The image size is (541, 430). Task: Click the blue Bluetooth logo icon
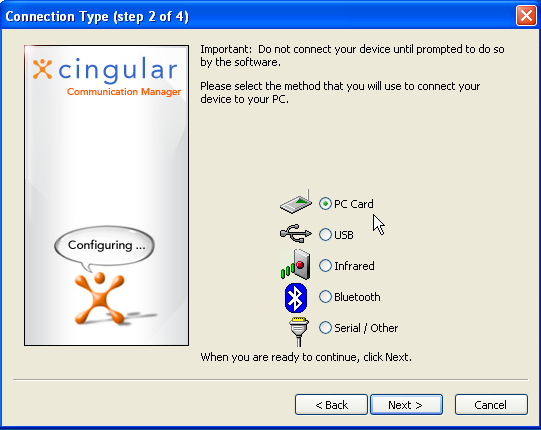[x=296, y=298]
